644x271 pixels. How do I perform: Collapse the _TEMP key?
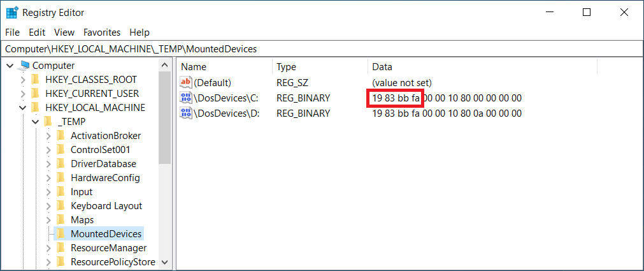(x=35, y=122)
